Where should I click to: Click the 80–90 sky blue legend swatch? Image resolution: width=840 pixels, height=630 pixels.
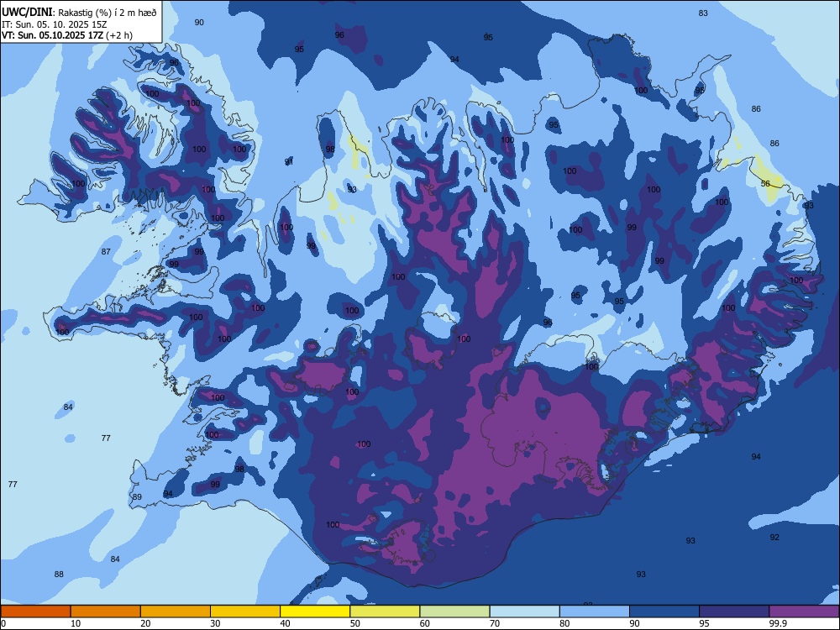click(595, 612)
